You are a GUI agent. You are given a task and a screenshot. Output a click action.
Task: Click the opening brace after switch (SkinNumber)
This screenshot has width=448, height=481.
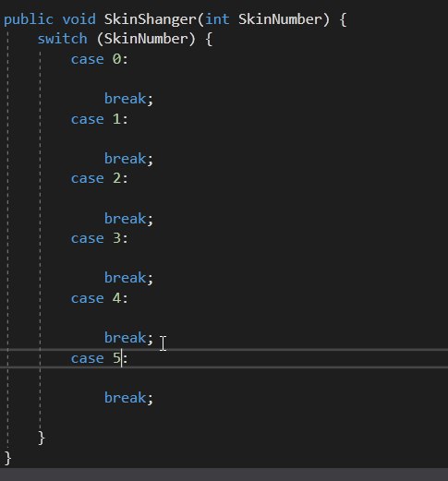pos(209,40)
